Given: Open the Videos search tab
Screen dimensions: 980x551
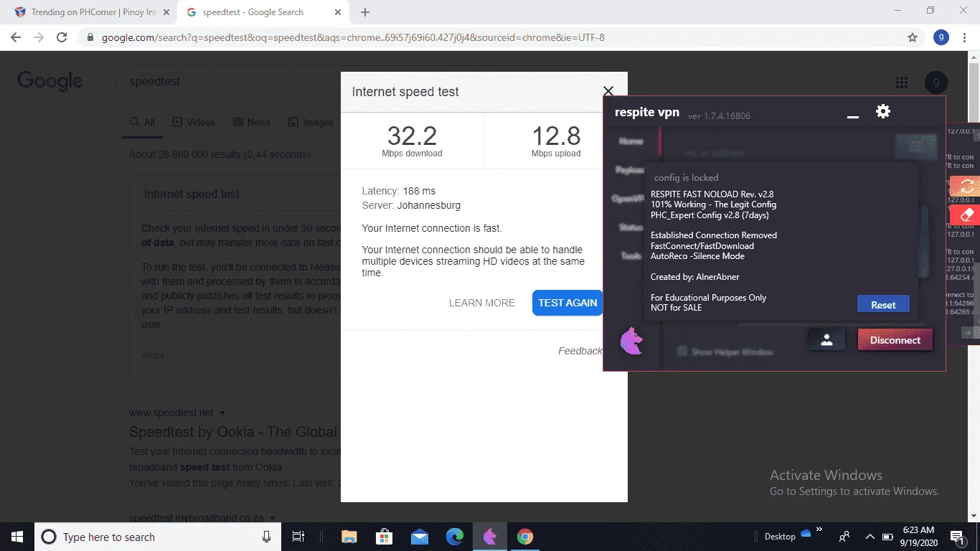Looking at the screenshot, I should [x=194, y=123].
